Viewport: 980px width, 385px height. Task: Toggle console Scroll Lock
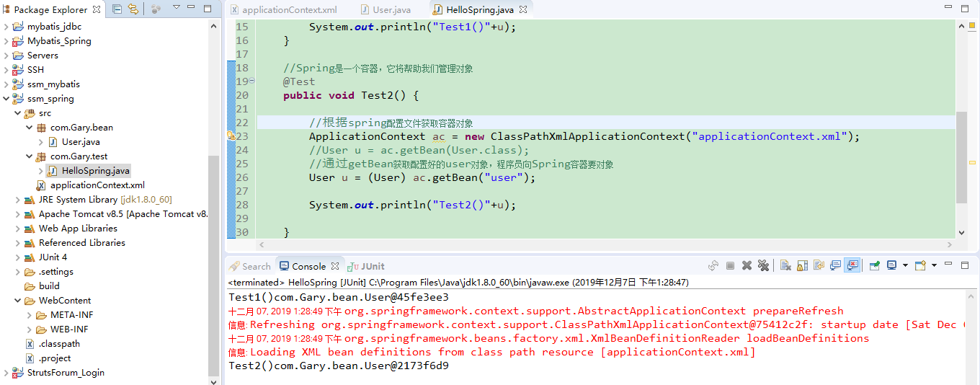pos(802,266)
